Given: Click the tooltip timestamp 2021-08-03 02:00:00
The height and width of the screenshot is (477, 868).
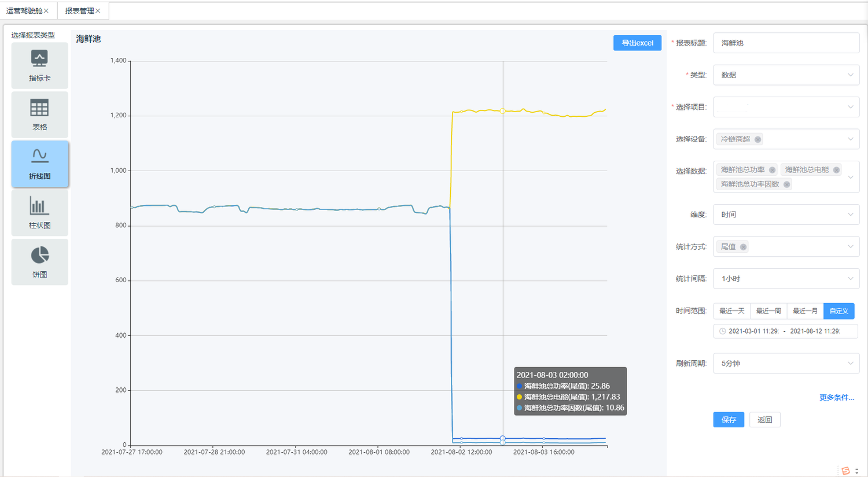Looking at the screenshot, I should point(552,375).
